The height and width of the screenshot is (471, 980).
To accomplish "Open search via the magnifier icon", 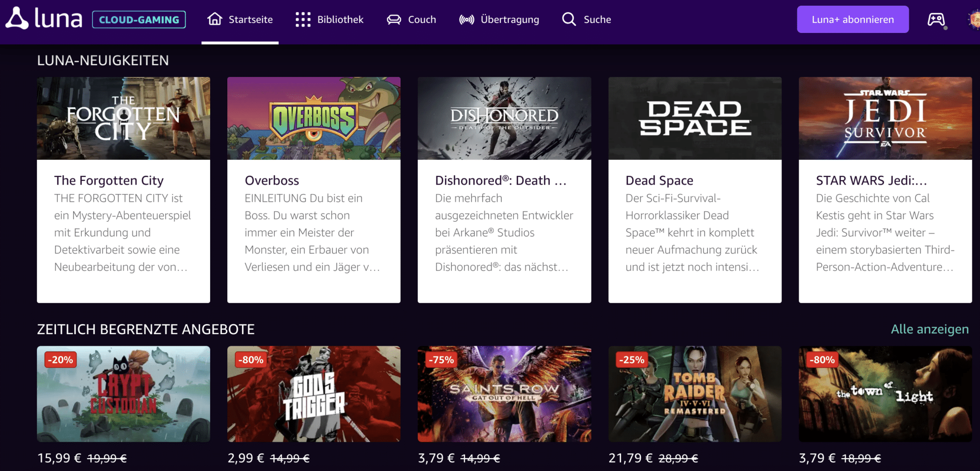I will [569, 19].
